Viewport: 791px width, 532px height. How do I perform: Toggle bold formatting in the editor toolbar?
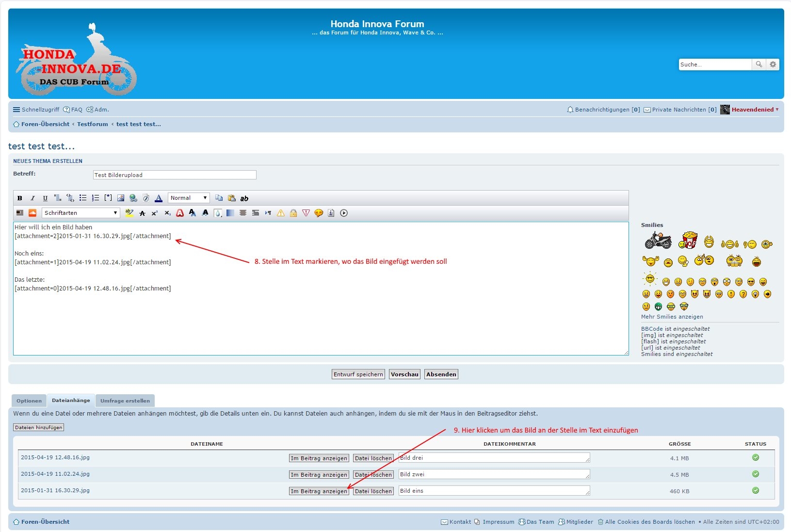20,198
